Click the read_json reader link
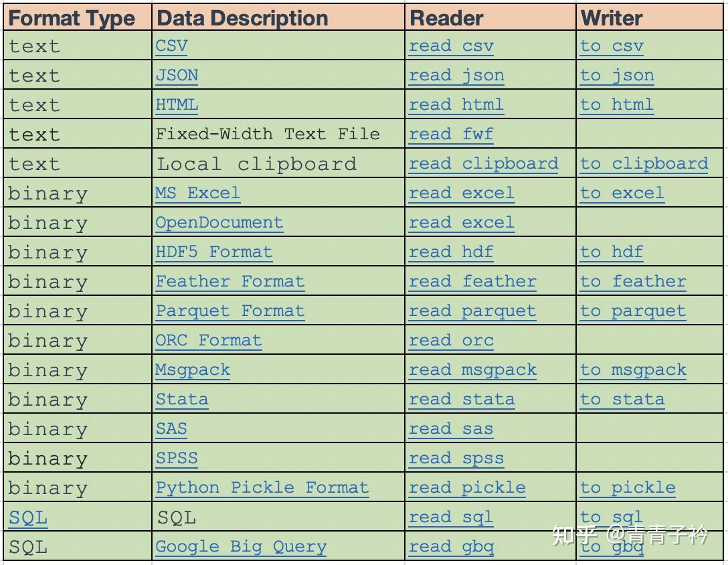The image size is (728, 565). [x=456, y=76]
